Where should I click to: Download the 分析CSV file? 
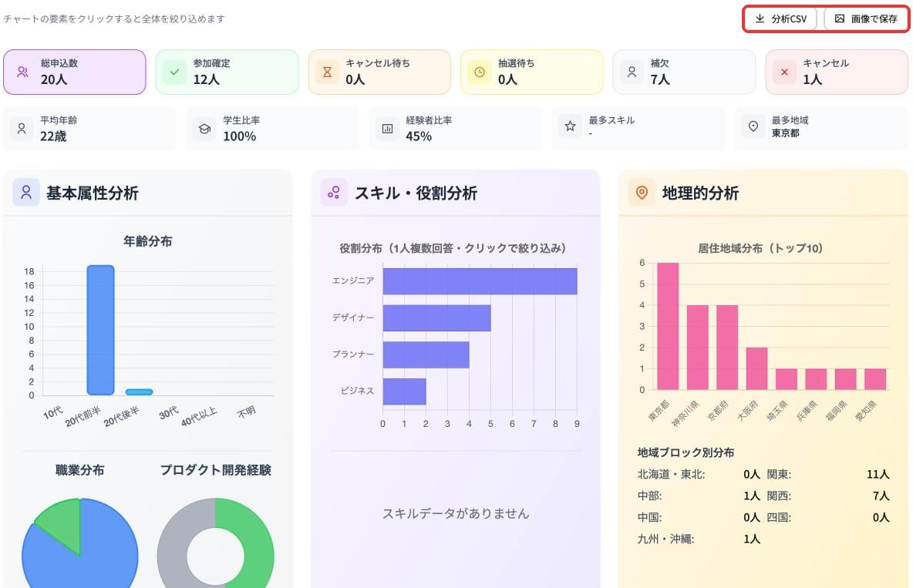click(x=781, y=18)
